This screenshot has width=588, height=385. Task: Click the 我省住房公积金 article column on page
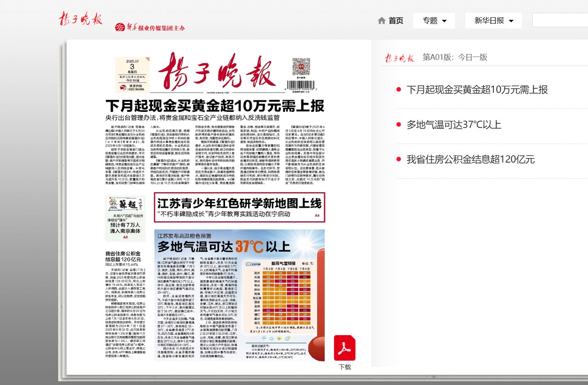tap(126, 304)
